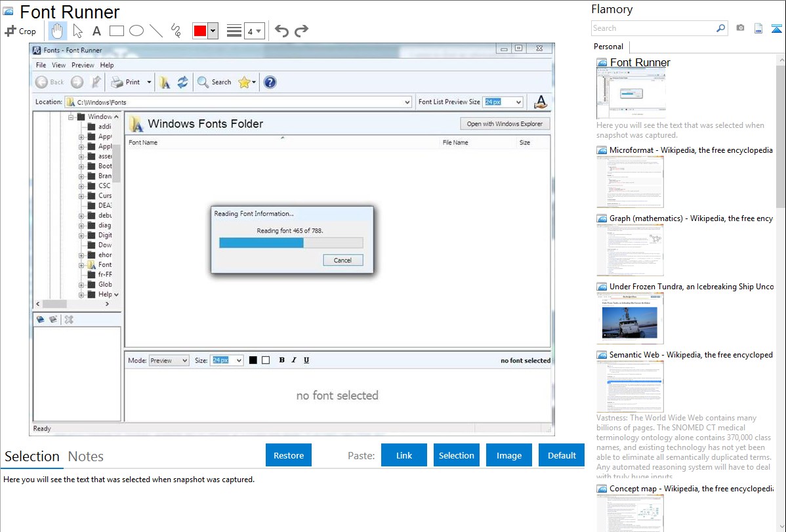Paste as Link

click(404, 455)
